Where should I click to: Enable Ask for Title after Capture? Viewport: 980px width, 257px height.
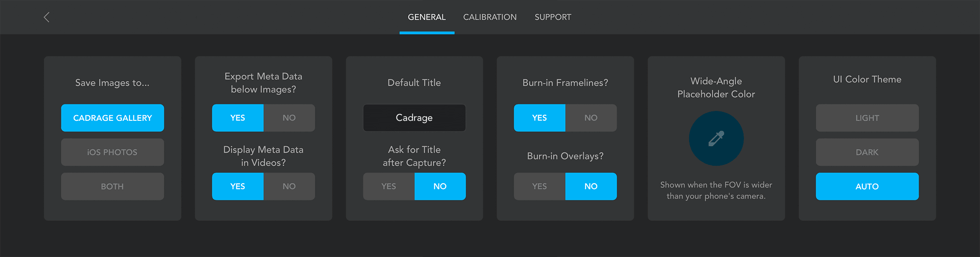pos(388,186)
